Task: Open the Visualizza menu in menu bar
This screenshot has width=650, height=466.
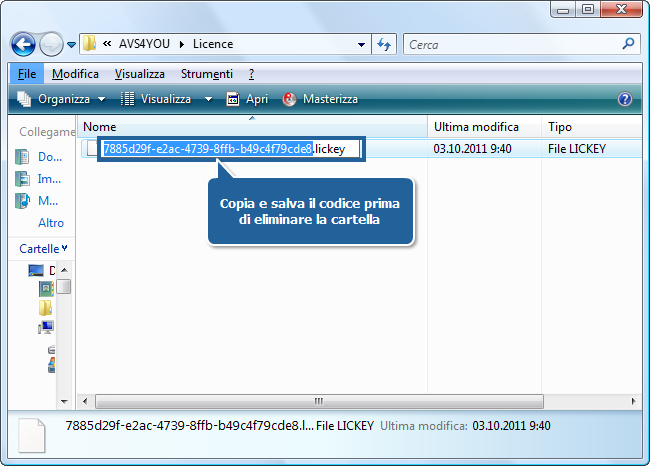Action: (x=140, y=74)
